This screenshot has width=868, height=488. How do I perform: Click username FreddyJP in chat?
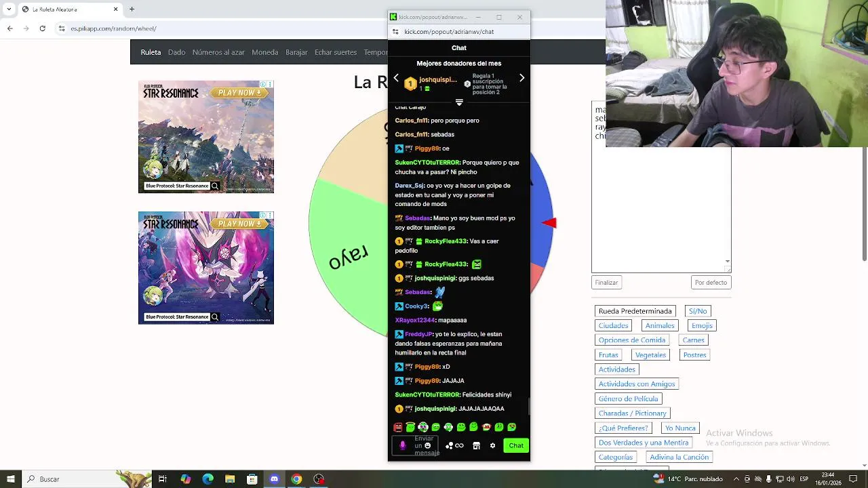coord(420,334)
